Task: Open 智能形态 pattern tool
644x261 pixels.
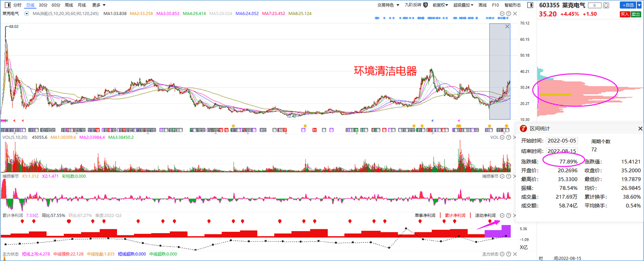Action: (x=513, y=5)
